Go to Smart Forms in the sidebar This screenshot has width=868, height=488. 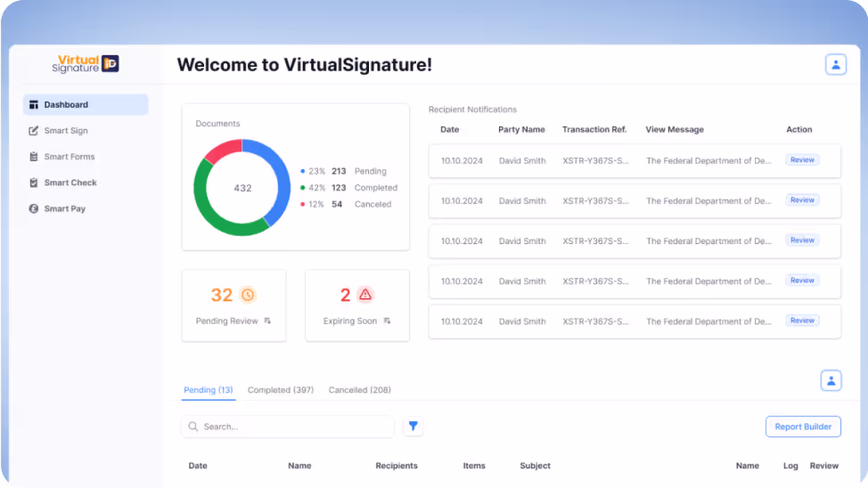click(70, 157)
